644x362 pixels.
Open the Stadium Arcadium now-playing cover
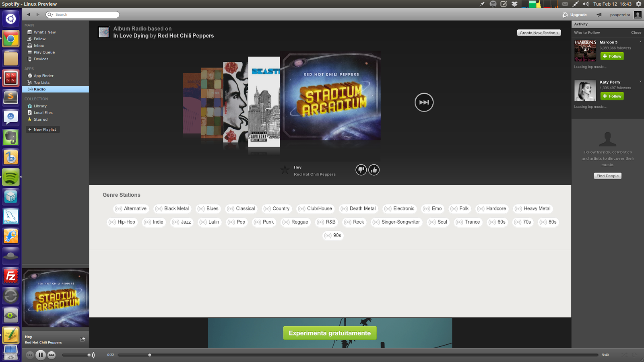coord(56,298)
